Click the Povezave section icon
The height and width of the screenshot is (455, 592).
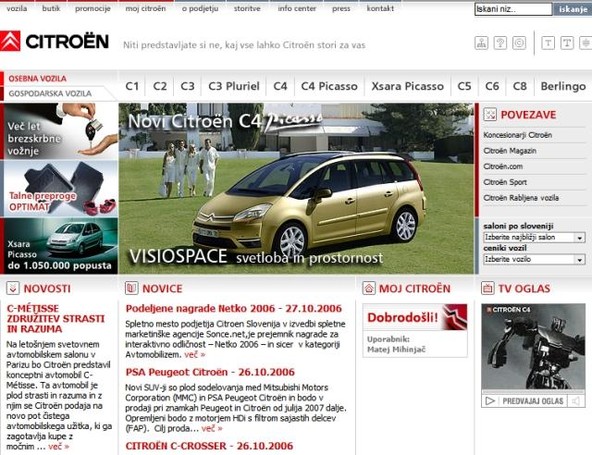point(490,114)
